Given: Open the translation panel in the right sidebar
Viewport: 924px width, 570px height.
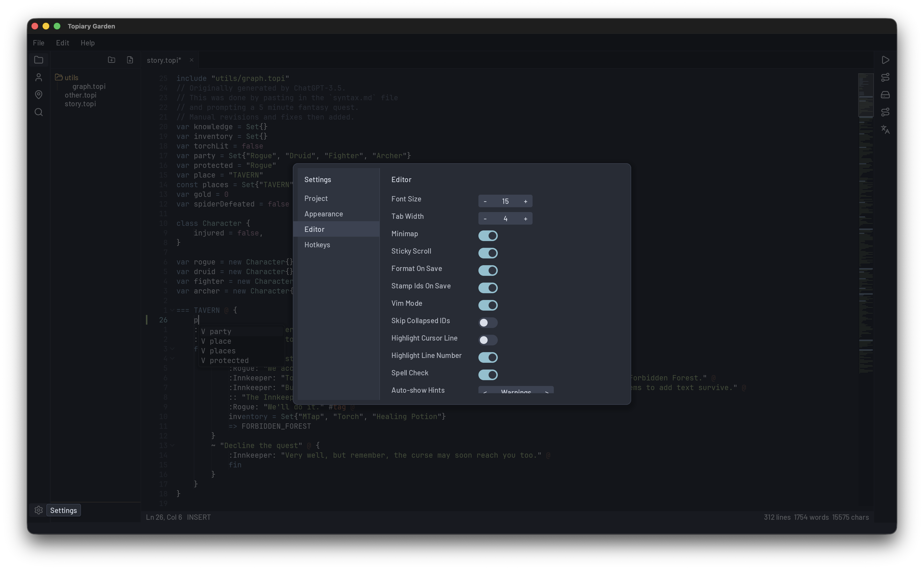Looking at the screenshot, I should click(x=886, y=130).
